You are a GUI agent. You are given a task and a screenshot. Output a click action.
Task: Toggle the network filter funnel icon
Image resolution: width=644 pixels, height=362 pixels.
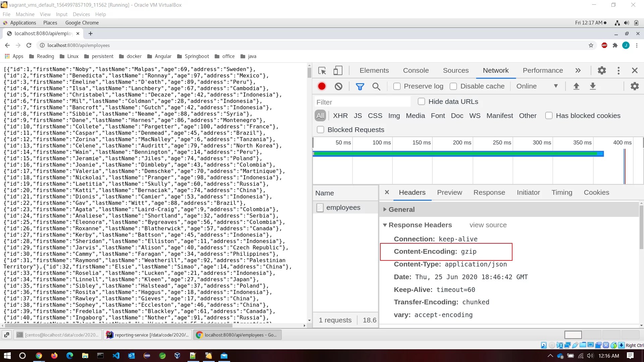point(360,86)
